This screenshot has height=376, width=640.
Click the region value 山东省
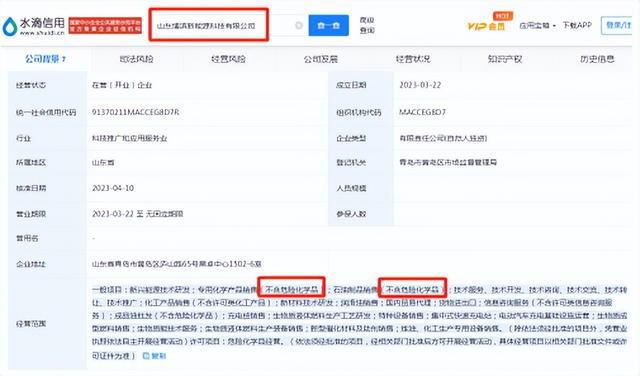103,162
